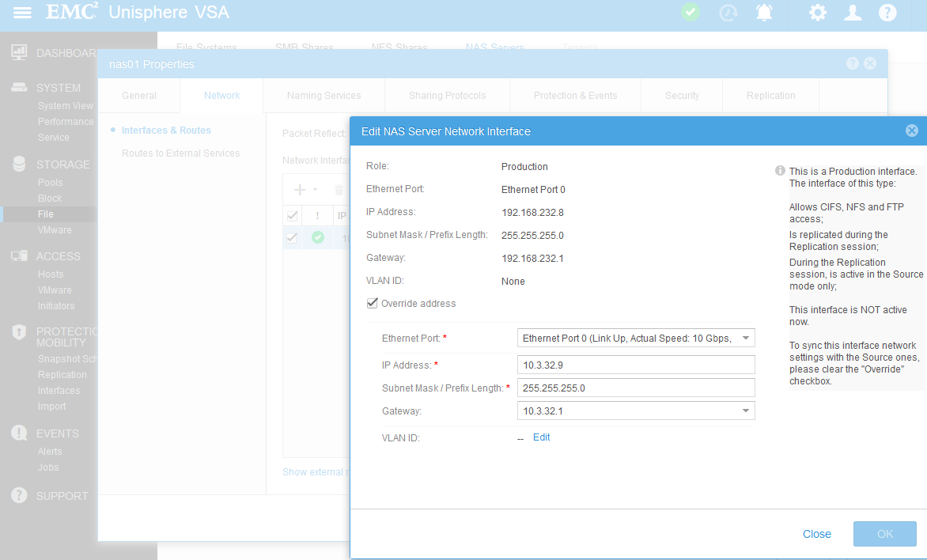The width and height of the screenshot is (927, 560).
Task: Click the running jobs clock icon
Action: pyautogui.click(x=728, y=13)
